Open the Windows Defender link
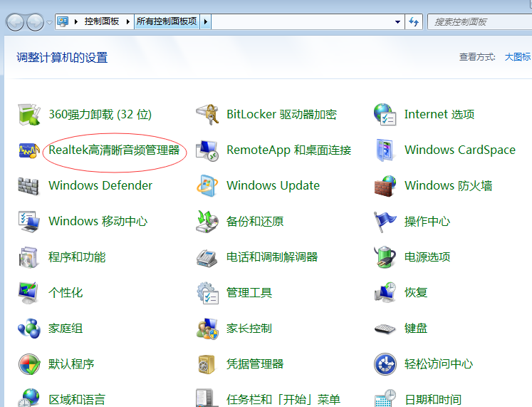This screenshot has width=532, height=407. 100,185
